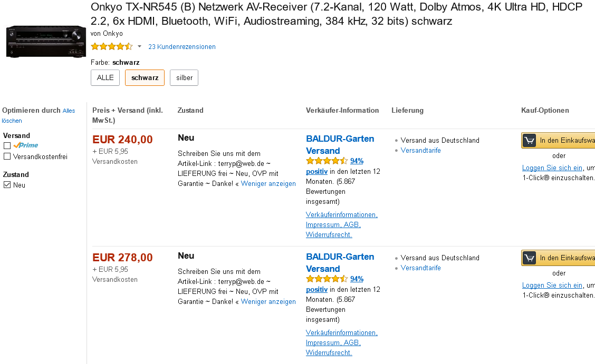The height and width of the screenshot is (364, 595).
Task: Click the Onkyo receiver product thumbnail
Action: click(x=45, y=41)
